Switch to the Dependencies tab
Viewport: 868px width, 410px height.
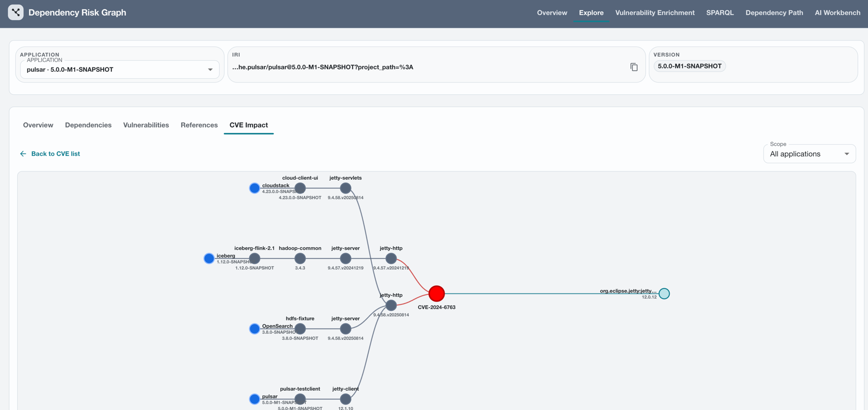click(88, 125)
